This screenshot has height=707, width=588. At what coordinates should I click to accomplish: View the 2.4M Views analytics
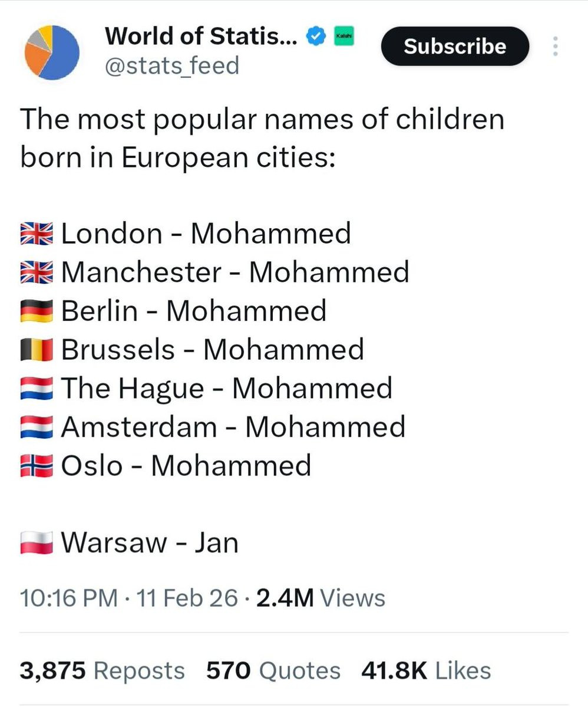[x=321, y=599]
